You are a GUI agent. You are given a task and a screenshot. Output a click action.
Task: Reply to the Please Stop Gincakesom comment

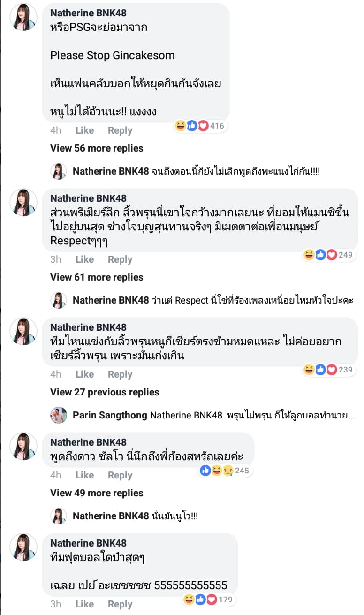(120, 130)
